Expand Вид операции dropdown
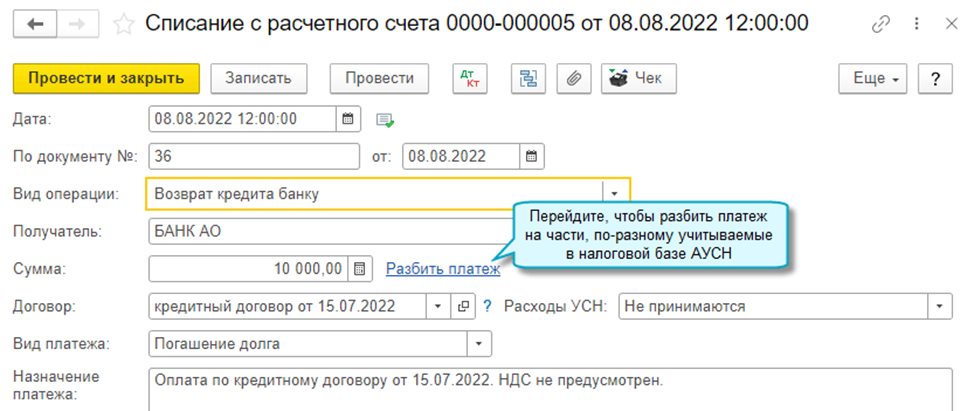The image size is (974, 411). 614,193
